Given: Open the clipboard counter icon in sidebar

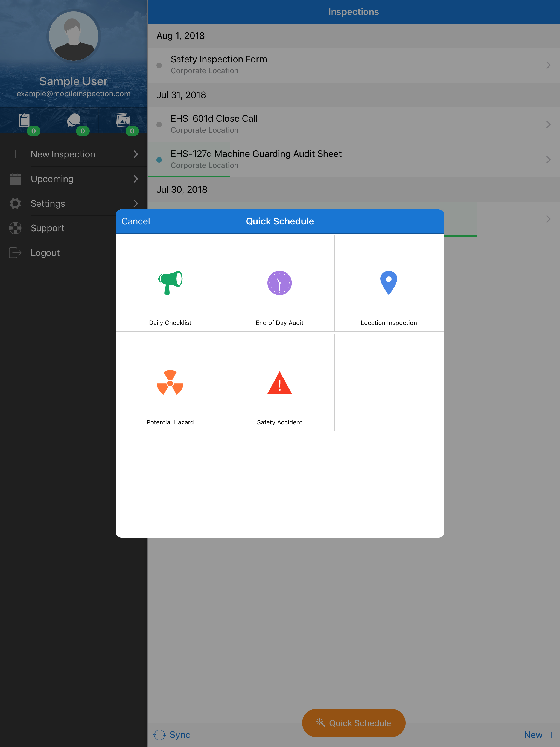Looking at the screenshot, I should pyautogui.click(x=25, y=121).
